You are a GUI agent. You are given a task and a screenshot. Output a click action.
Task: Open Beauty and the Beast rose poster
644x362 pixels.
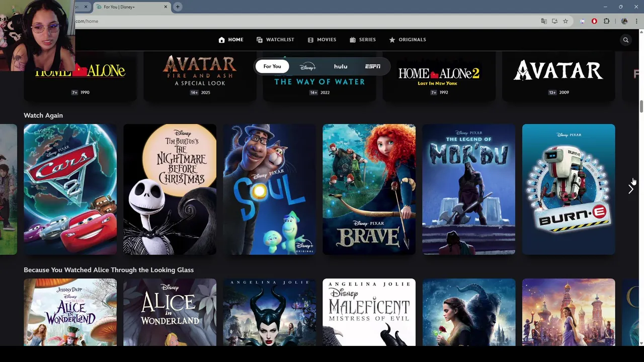(469, 312)
